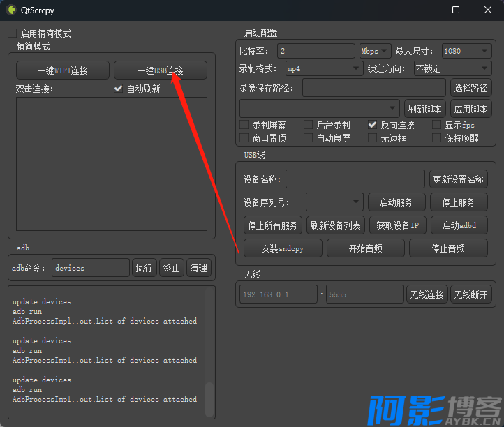
Task: Focus the 设备名称 input field
Action: 355,179
